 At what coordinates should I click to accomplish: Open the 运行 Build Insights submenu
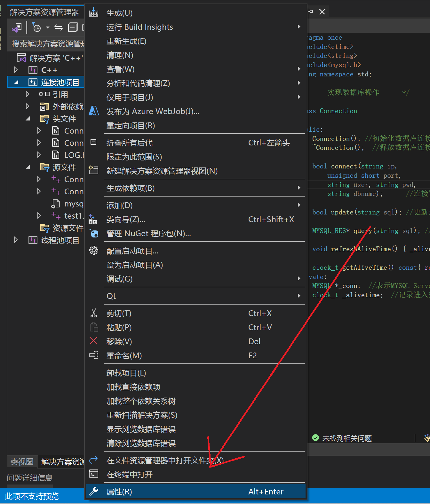[x=195, y=27]
